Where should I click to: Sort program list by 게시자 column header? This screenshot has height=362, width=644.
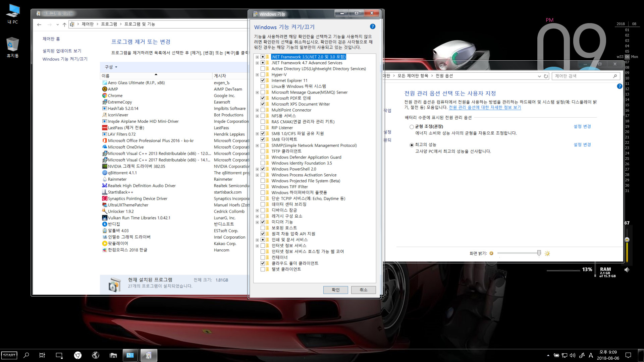pyautogui.click(x=231, y=76)
